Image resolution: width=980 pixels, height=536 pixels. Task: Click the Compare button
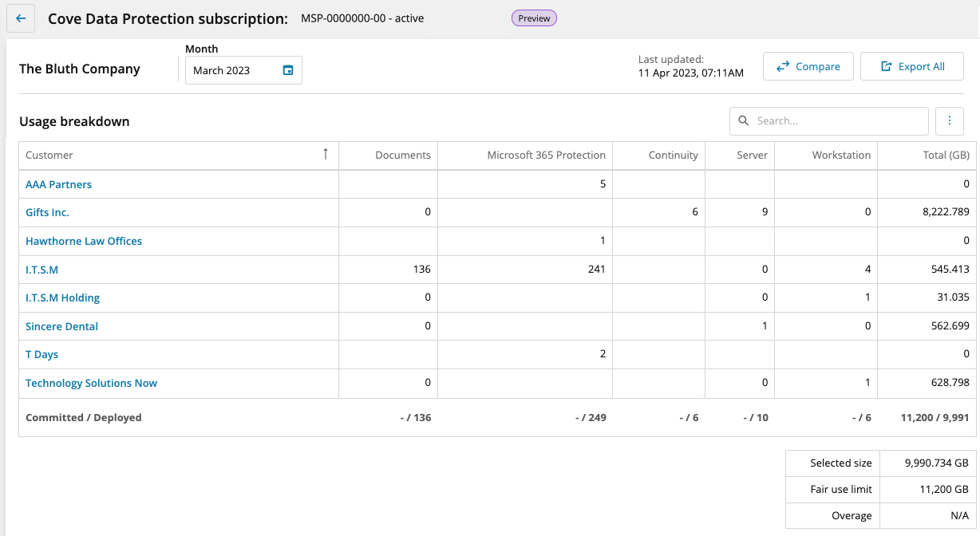808,67
